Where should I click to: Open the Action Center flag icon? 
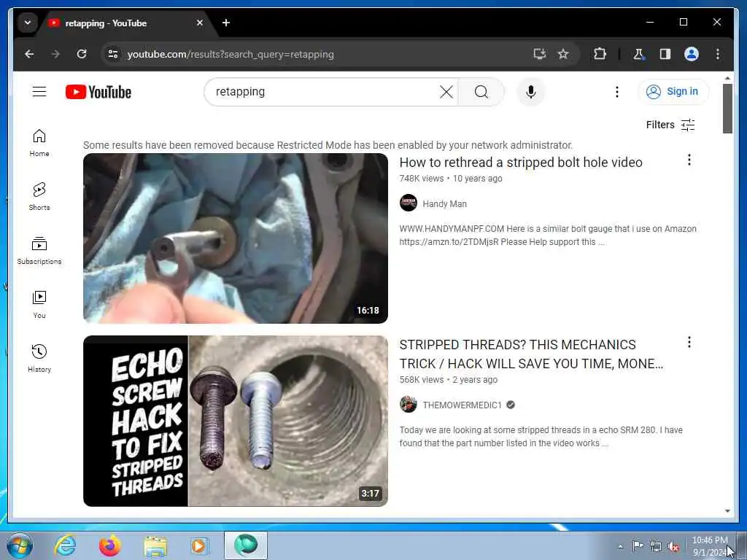pos(638,545)
